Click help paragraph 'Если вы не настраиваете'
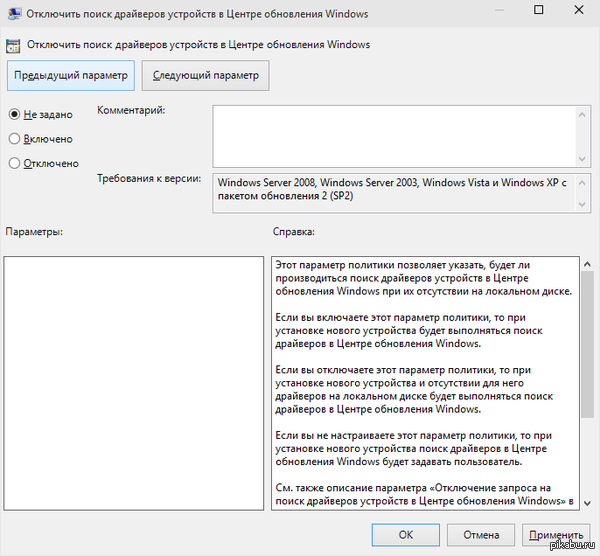Viewport: 600px width, 556px height. pyautogui.click(x=413, y=448)
